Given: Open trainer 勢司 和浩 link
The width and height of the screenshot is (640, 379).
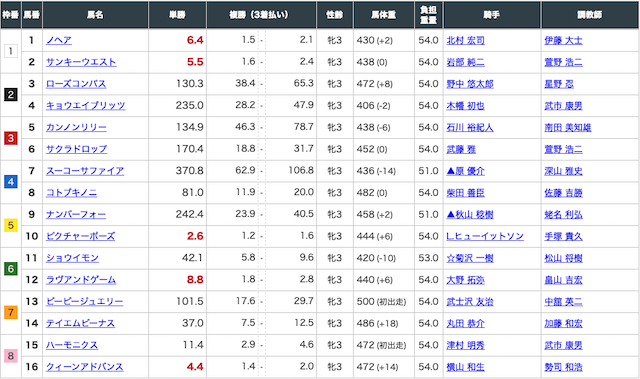Looking at the screenshot, I should pyautogui.click(x=563, y=367).
